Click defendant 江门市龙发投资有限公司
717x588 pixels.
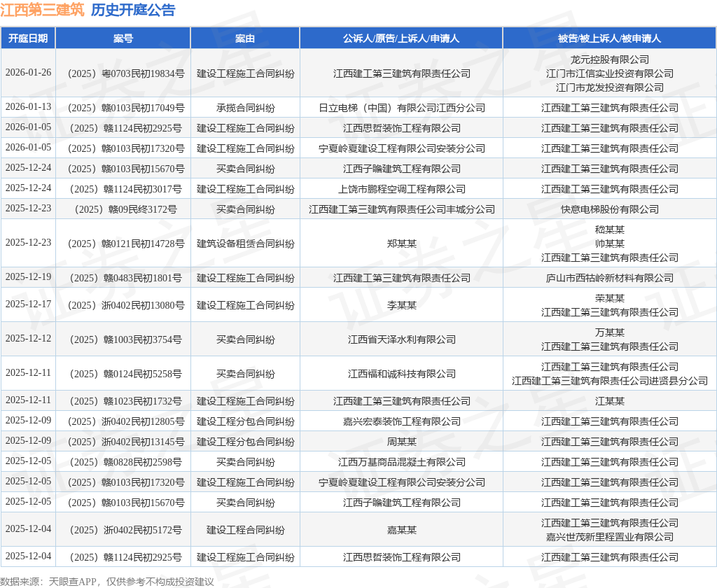pos(610,87)
